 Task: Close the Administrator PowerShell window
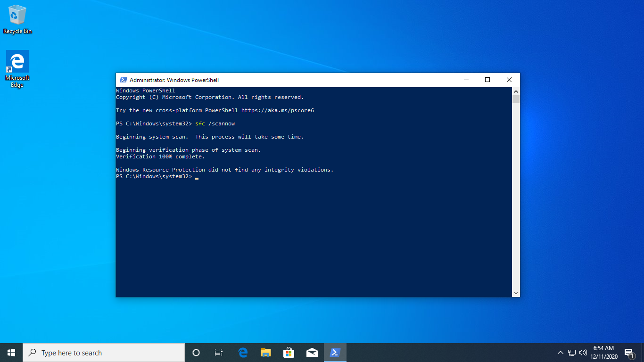tap(509, 80)
